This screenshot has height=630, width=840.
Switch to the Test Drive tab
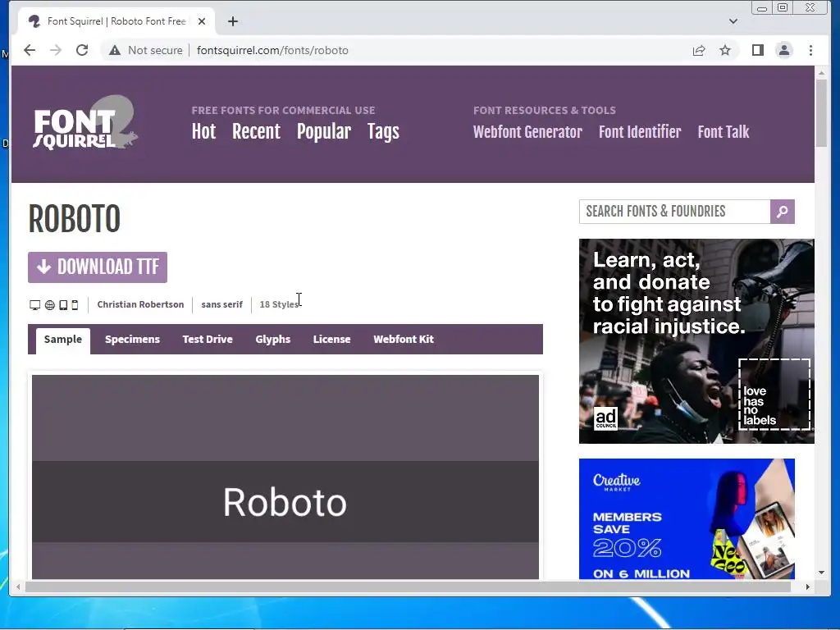tap(208, 339)
